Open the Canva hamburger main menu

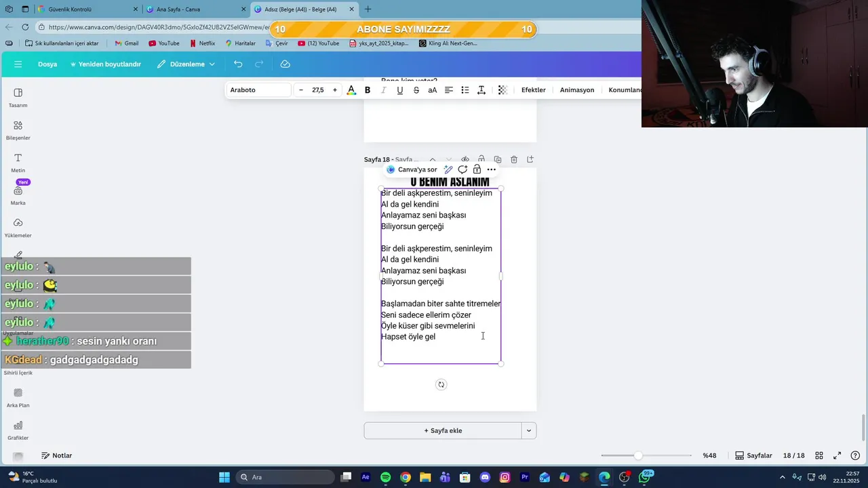(18, 64)
